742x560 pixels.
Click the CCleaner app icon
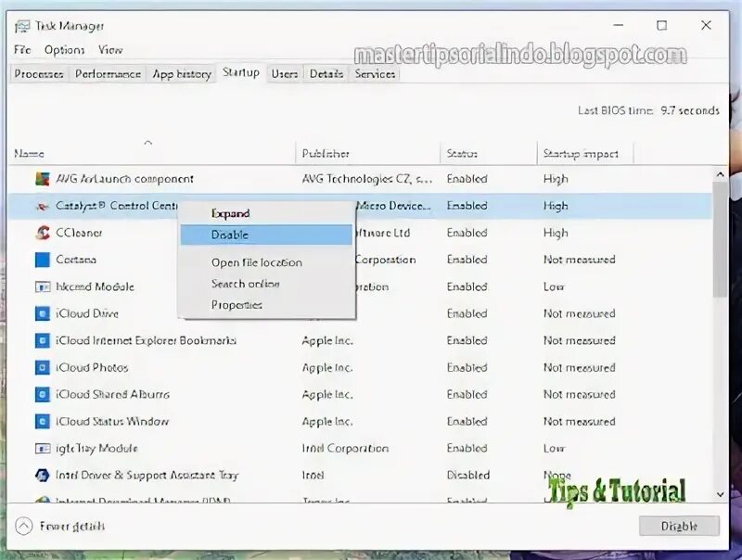42,233
